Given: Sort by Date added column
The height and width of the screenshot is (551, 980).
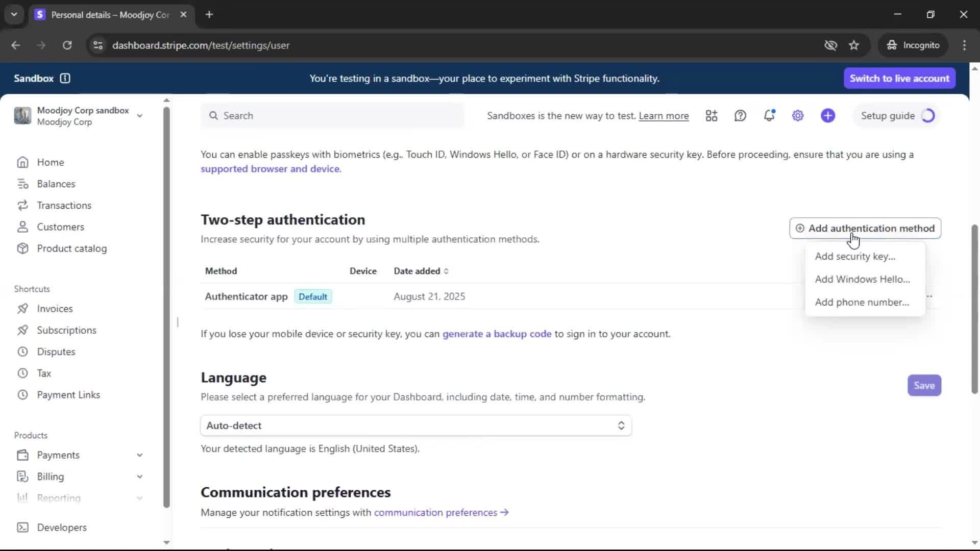Looking at the screenshot, I should (x=421, y=271).
